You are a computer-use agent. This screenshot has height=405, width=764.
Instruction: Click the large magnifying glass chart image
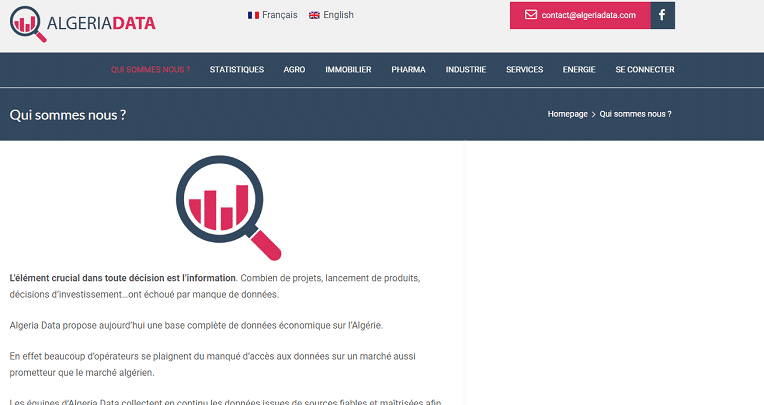click(228, 206)
